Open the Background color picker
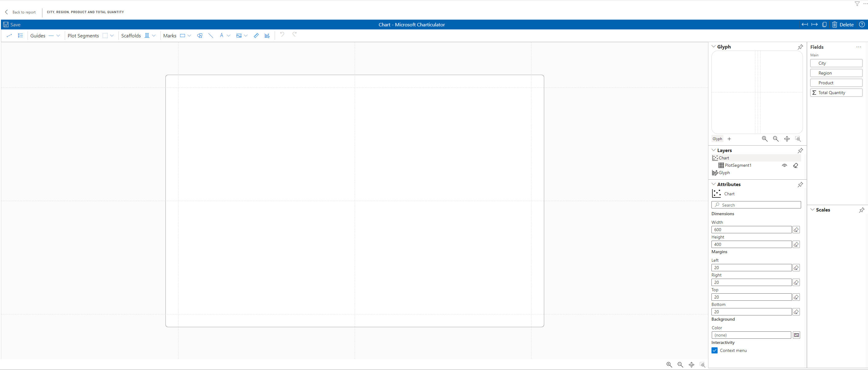Screen dimensions: 868x370 point(796,335)
